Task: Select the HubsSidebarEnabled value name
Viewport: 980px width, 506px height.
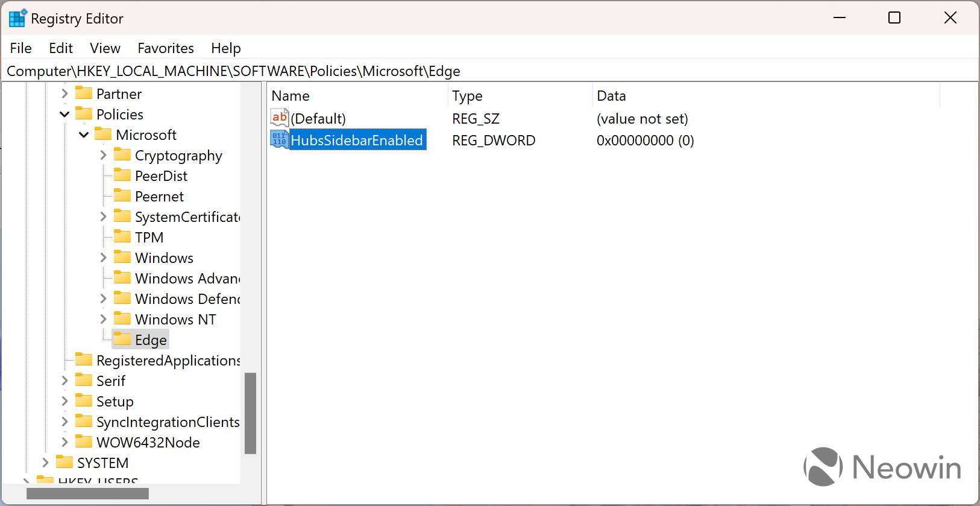Action: coord(357,140)
